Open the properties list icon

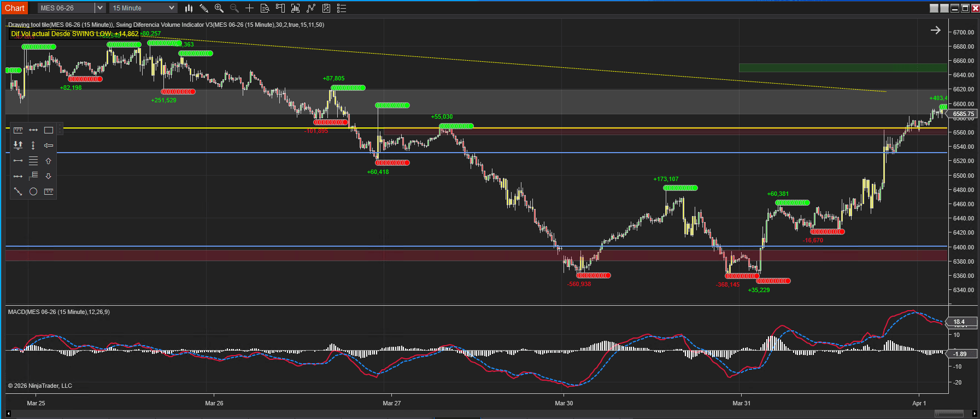342,8
